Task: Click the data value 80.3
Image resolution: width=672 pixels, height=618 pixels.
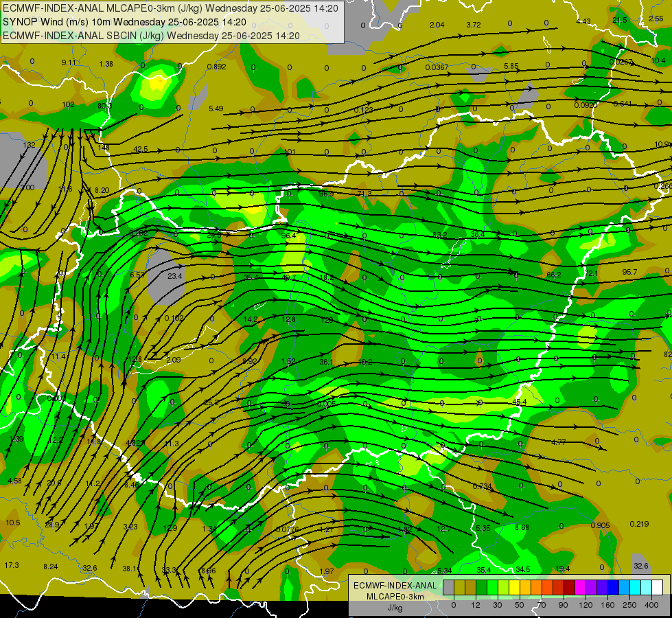Action: (104, 106)
